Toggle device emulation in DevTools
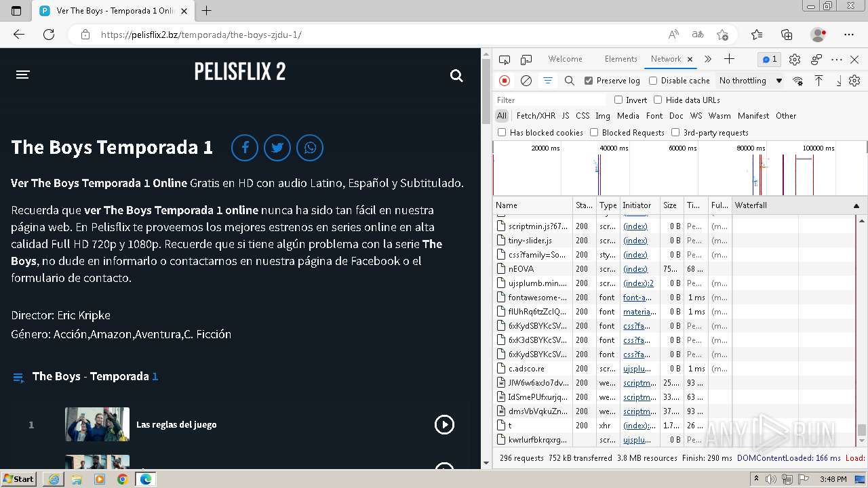Screen dimensions: 868x488 tap(526, 60)
